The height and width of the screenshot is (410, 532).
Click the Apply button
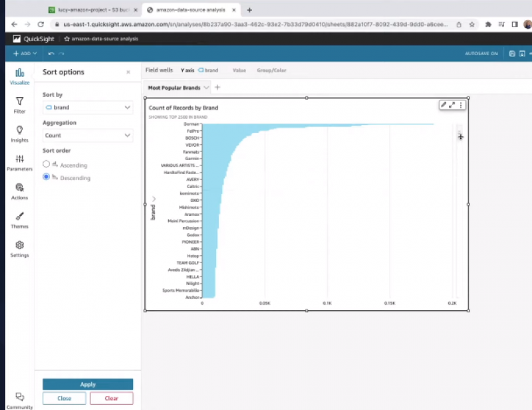coord(88,384)
